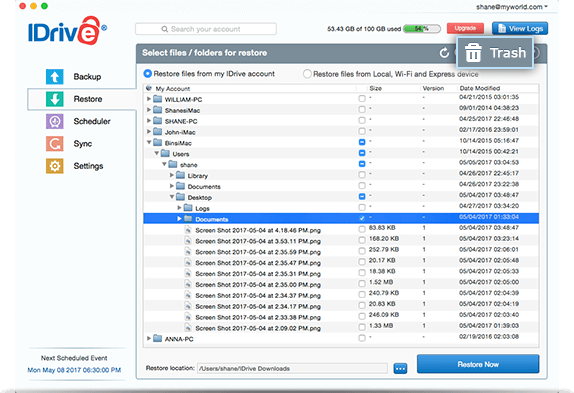Click file icon of Screen Shot 4.18.46 PM

point(188,230)
